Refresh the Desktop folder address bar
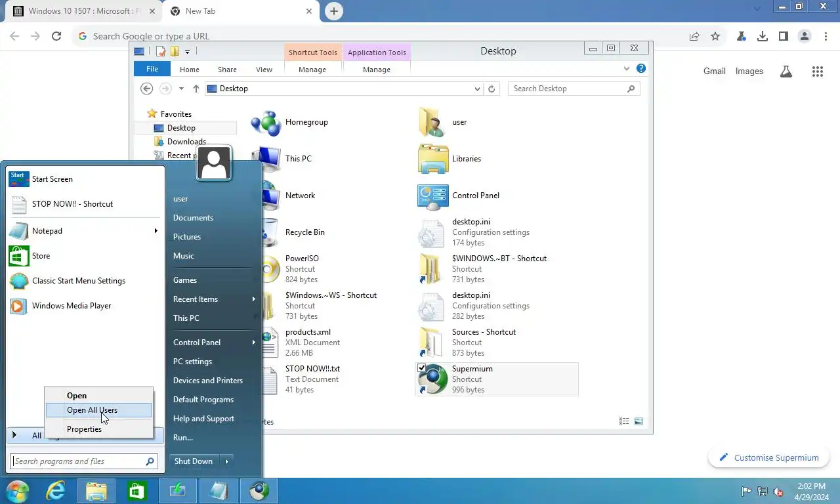 [x=492, y=89]
